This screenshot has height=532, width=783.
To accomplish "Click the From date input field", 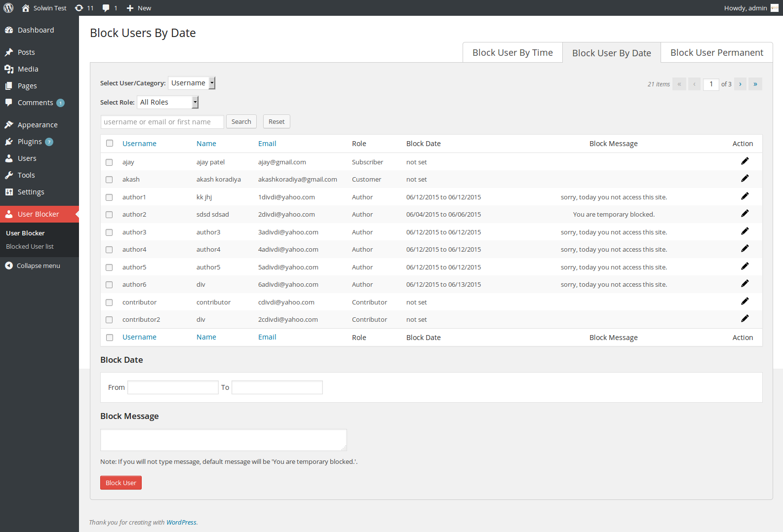I will 173,387.
